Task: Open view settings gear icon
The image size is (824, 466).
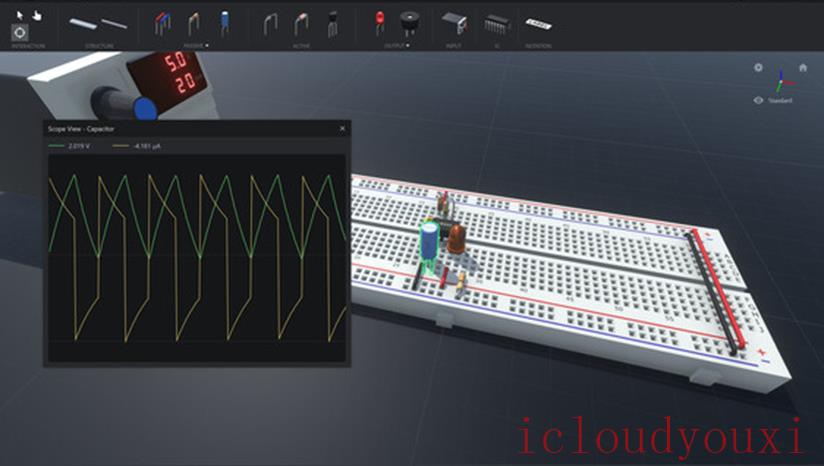Action: pos(758,67)
